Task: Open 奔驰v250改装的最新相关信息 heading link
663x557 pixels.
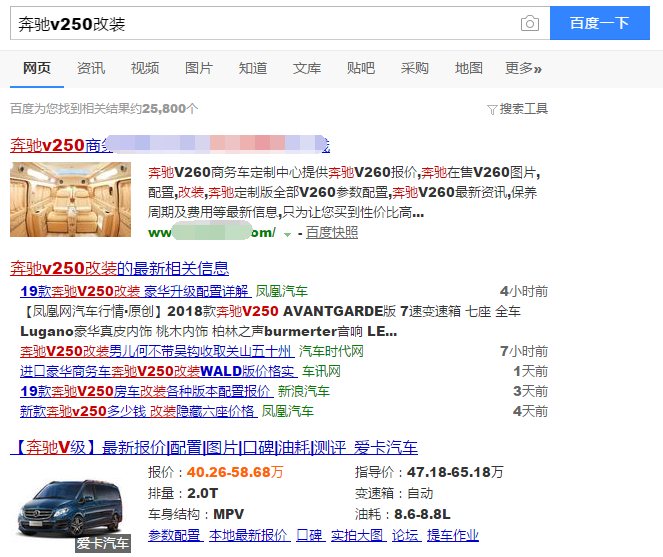Action: pyautogui.click(x=120, y=268)
